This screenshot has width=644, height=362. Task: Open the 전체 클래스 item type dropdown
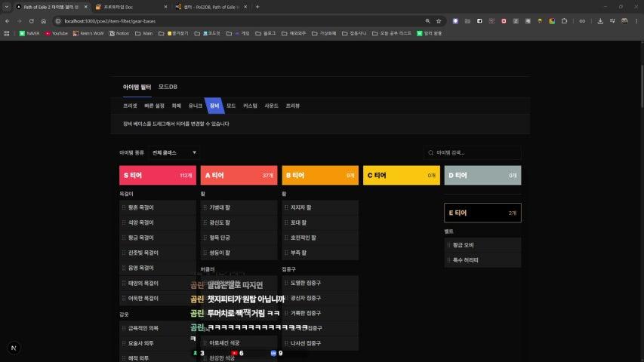coord(174,152)
